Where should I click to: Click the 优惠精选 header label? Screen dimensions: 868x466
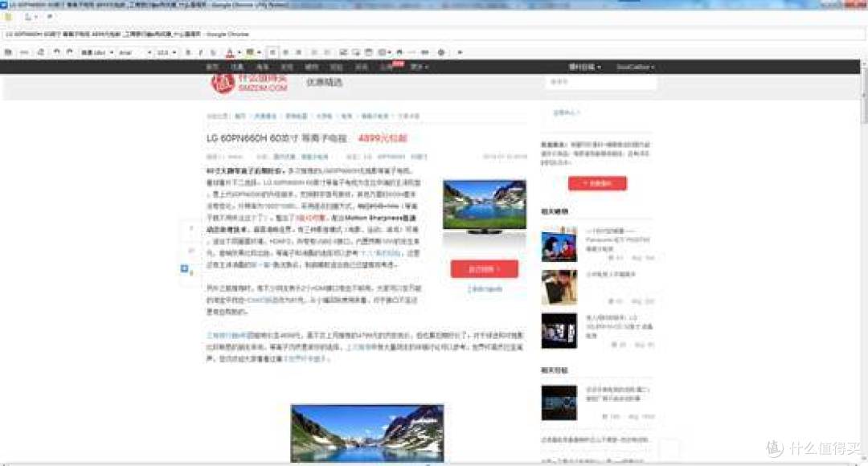325,83
